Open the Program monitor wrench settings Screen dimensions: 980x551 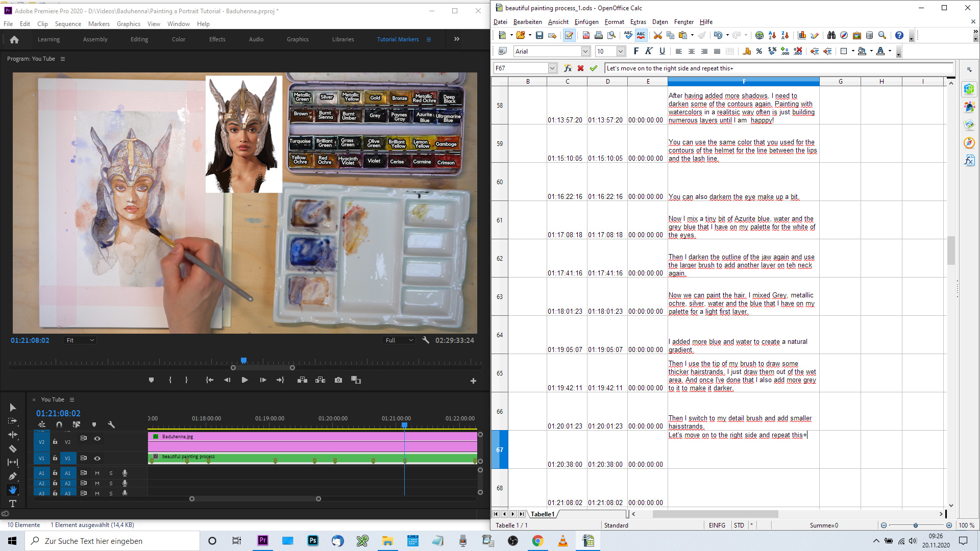pyautogui.click(x=426, y=340)
